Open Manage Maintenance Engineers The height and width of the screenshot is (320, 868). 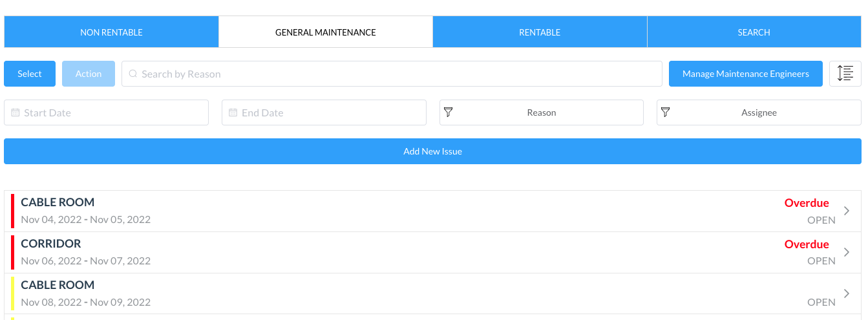(745, 74)
